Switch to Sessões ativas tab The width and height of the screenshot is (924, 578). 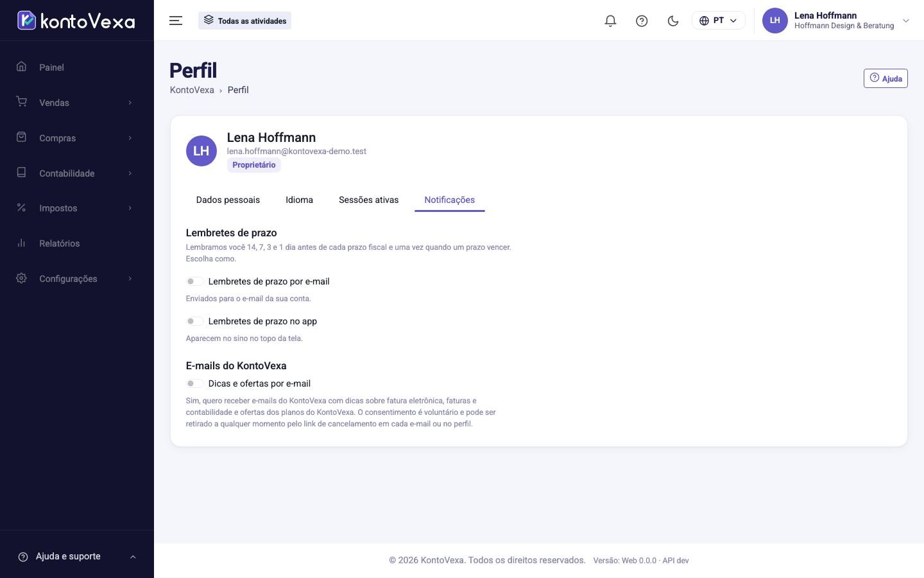368,200
